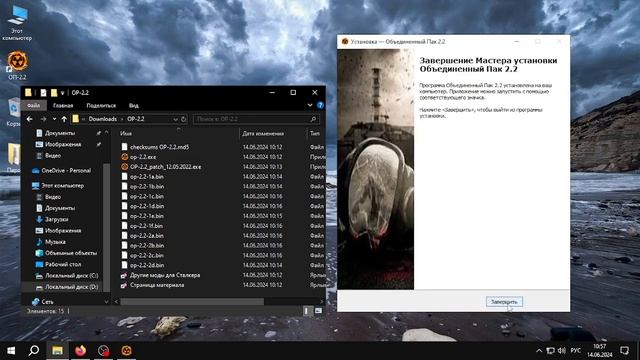Open Рабочий стол in navigation pane
Viewport: 640px width, 360px height.
[x=63, y=264]
